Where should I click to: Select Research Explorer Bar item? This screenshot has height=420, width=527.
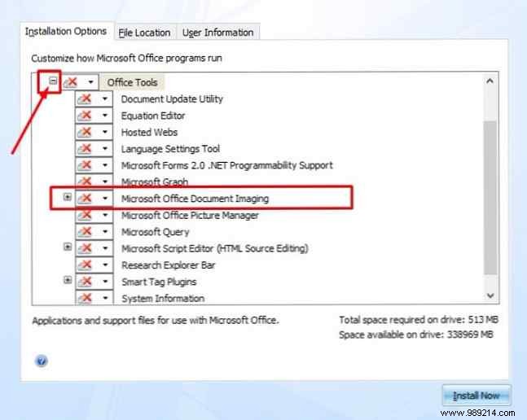point(168,265)
